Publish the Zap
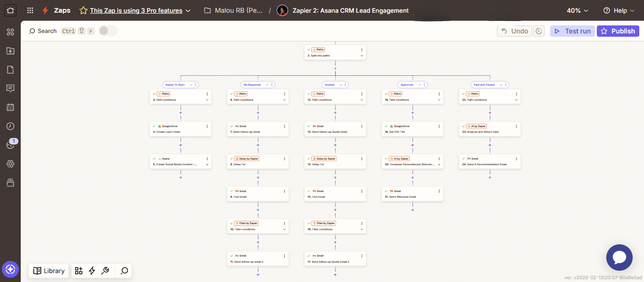 [618, 31]
